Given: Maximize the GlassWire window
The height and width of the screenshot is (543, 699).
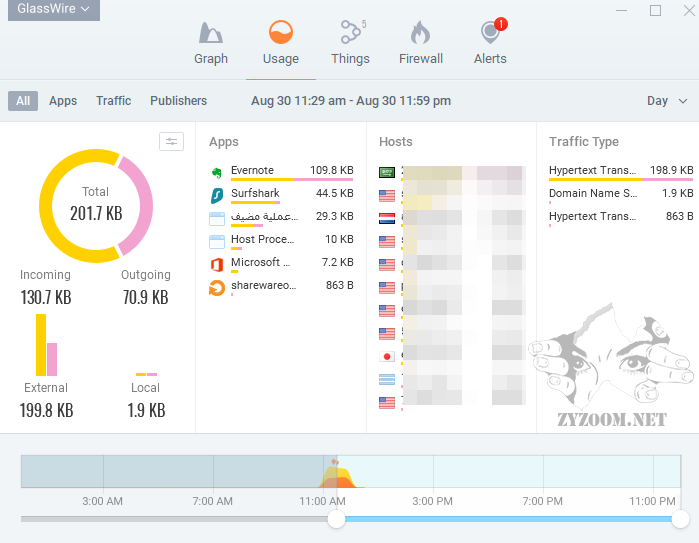Looking at the screenshot, I should point(655,10).
